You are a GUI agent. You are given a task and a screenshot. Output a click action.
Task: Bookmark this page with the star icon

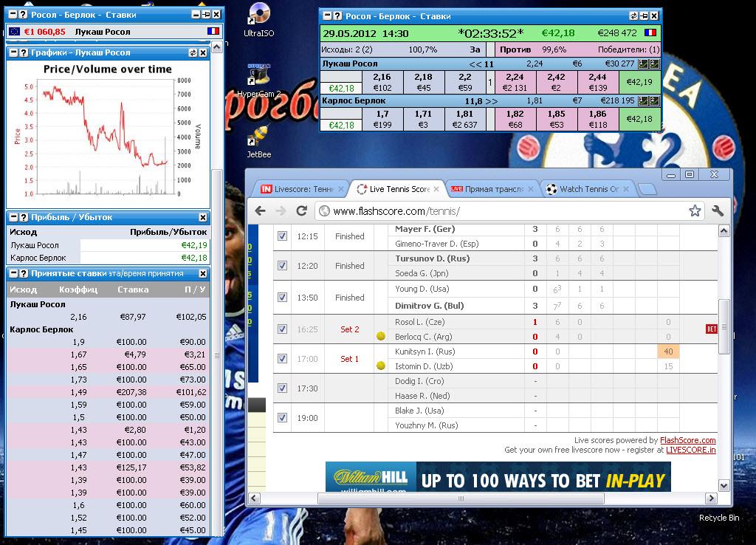click(x=695, y=210)
